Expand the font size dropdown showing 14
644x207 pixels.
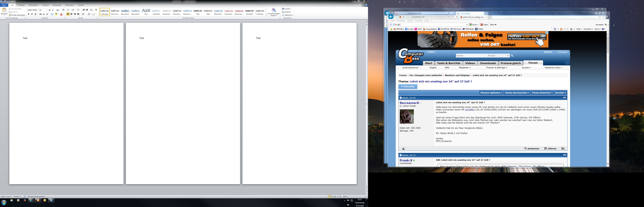tap(47, 10)
